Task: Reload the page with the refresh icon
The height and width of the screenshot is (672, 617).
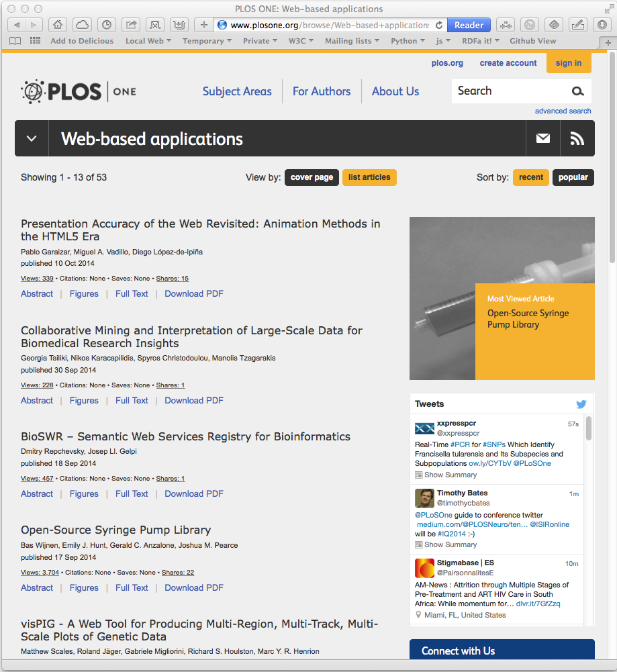Action: 439,26
